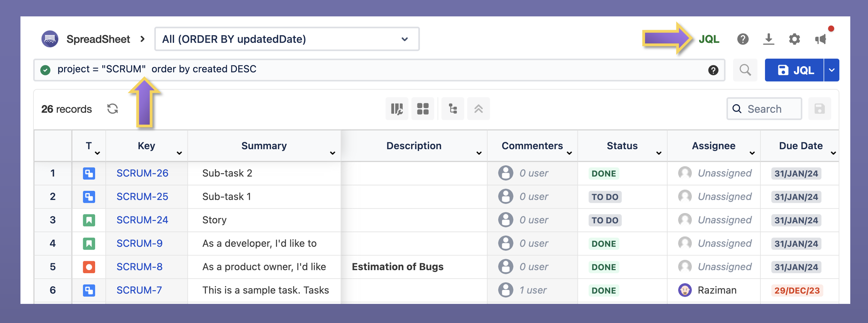868x323 pixels.
Task: Open the All (ORDER BY updatedDate) filter dropdown
Action: click(x=287, y=39)
